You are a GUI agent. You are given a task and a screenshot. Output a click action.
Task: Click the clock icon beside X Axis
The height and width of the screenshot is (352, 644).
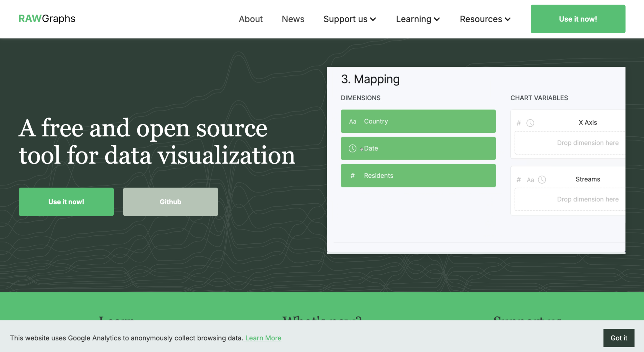tap(530, 123)
